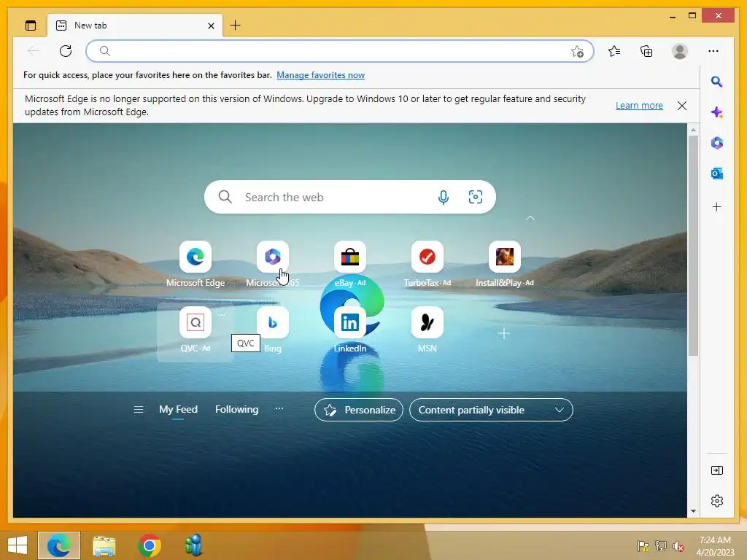Click the scrollbar down arrow
This screenshot has width=747, height=560.
tap(693, 511)
